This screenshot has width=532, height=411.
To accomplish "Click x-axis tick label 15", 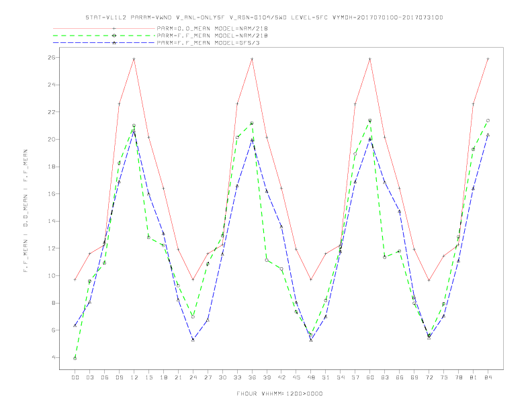I will [x=148, y=377].
